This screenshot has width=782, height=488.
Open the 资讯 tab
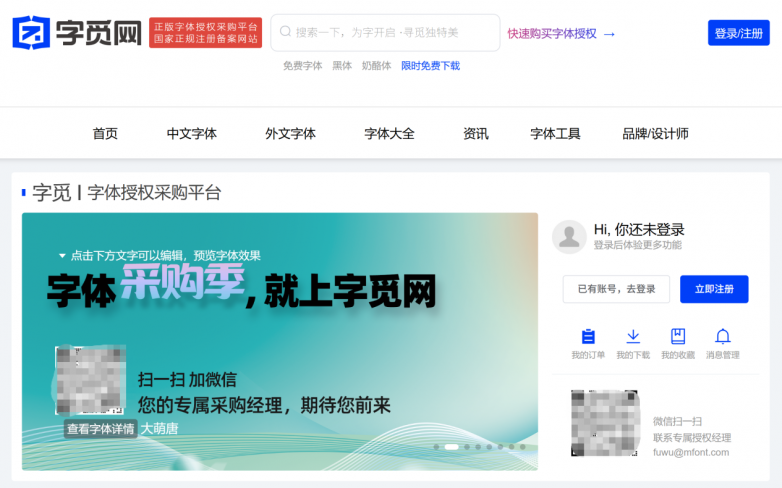pyautogui.click(x=476, y=134)
